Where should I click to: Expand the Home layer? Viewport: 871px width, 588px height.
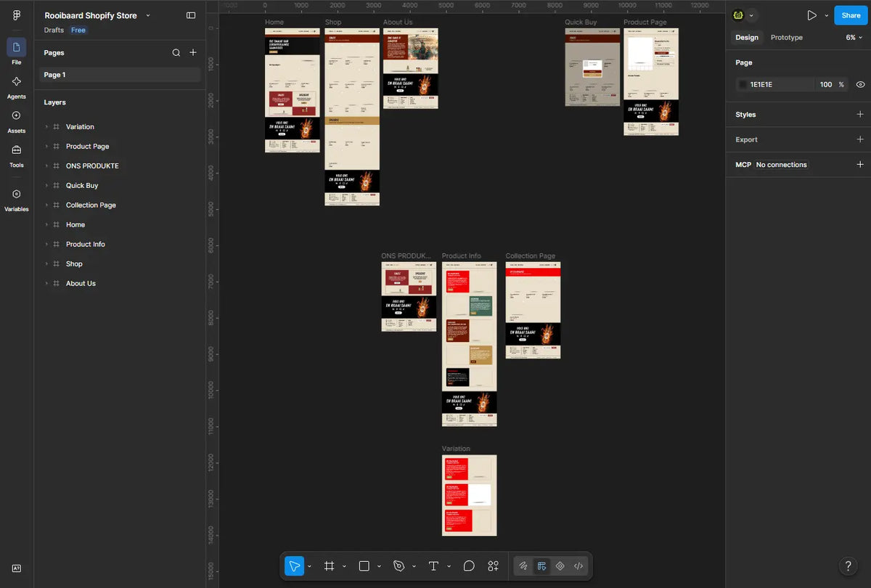point(46,224)
